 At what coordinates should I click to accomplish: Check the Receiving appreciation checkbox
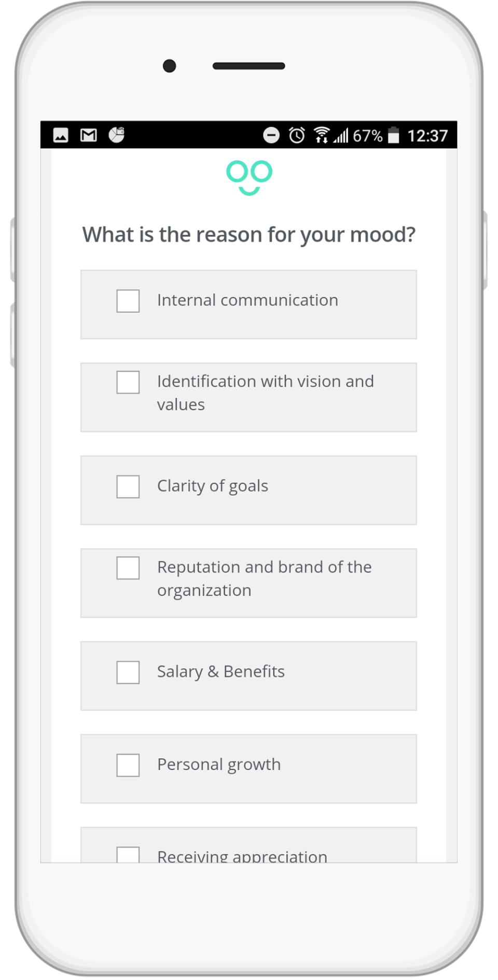coord(128,854)
